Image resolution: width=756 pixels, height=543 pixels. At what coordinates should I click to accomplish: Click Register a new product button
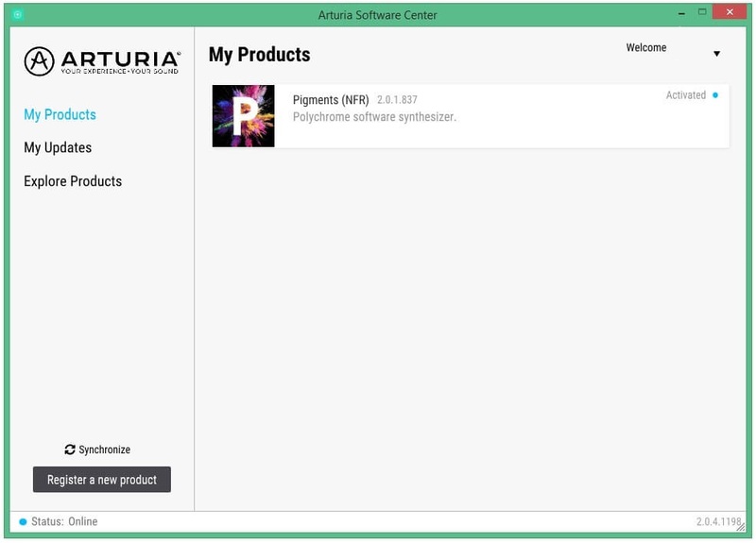coord(102,480)
